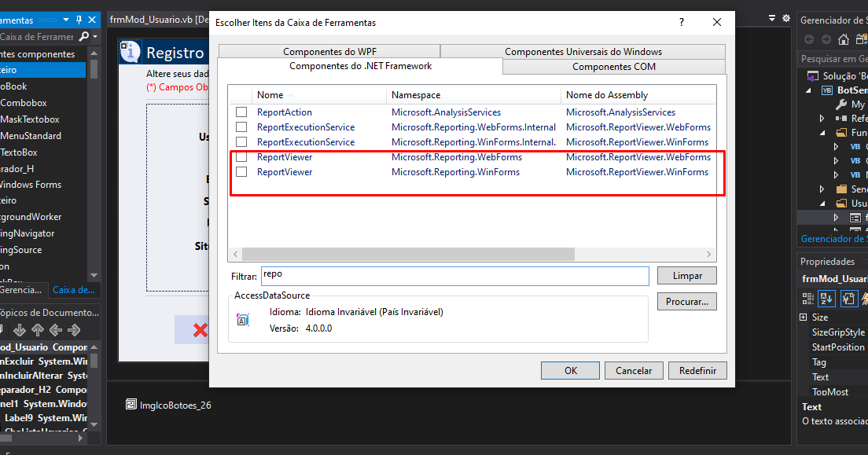Close the toolbox panel

click(92, 20)
